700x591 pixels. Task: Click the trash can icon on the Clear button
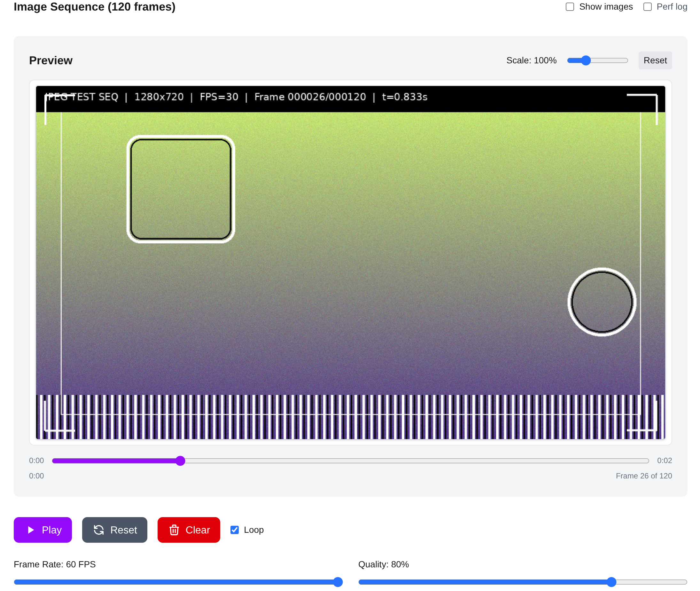point(175,530)
